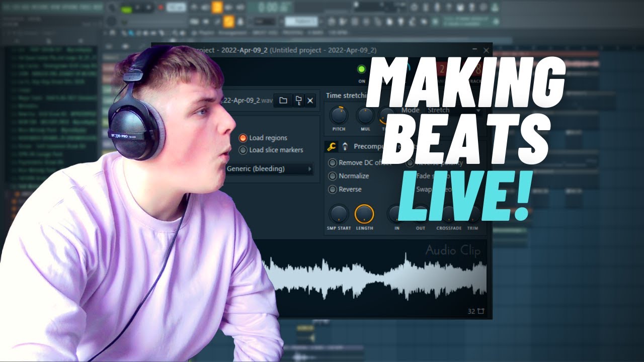This screenshot has width=644, height=362.
Task: Select the Load slice markers option
Action: [271, 150]
